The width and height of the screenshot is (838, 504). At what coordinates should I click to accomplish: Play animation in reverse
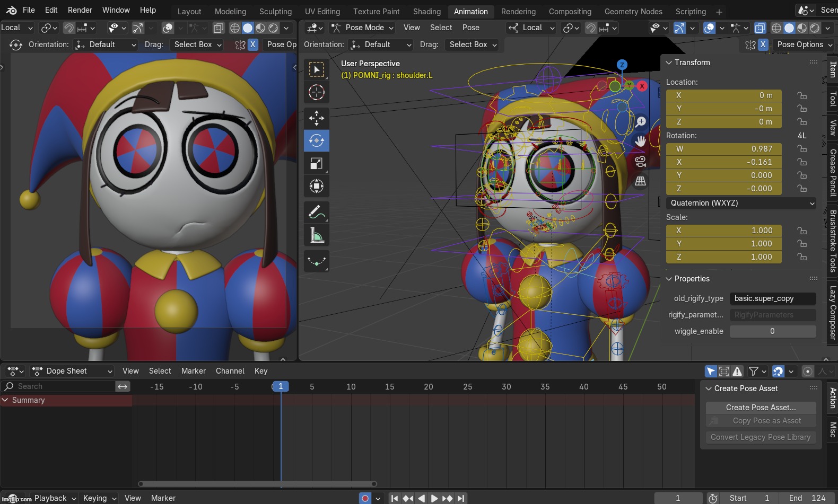421,498
